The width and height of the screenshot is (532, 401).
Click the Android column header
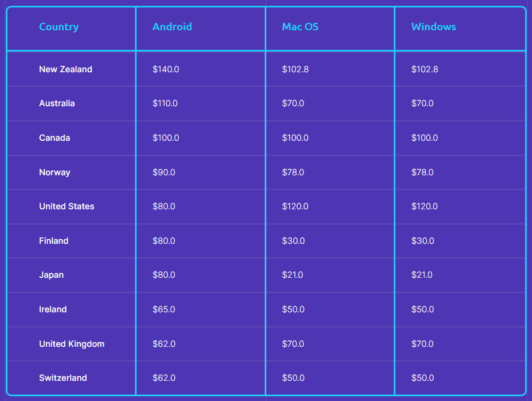[x=172, y=27]
